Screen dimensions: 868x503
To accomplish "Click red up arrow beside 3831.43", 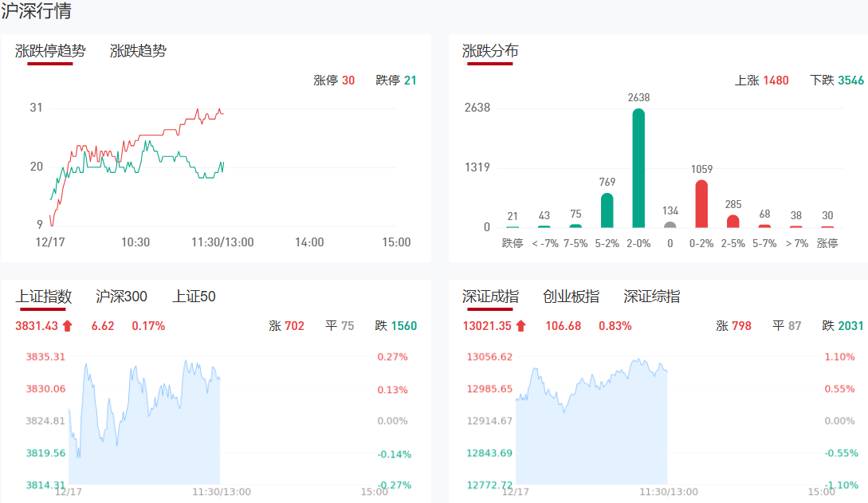I will click(x=67, y=325).
